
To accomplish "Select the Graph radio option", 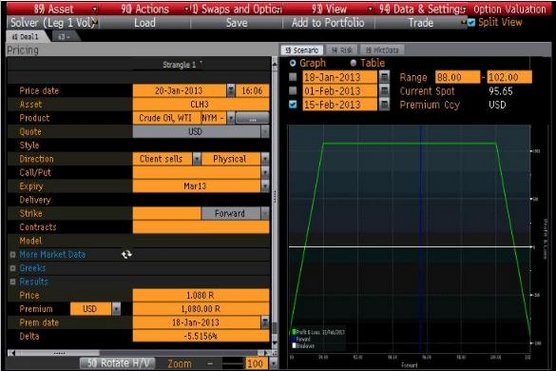I will pos(293,63).
